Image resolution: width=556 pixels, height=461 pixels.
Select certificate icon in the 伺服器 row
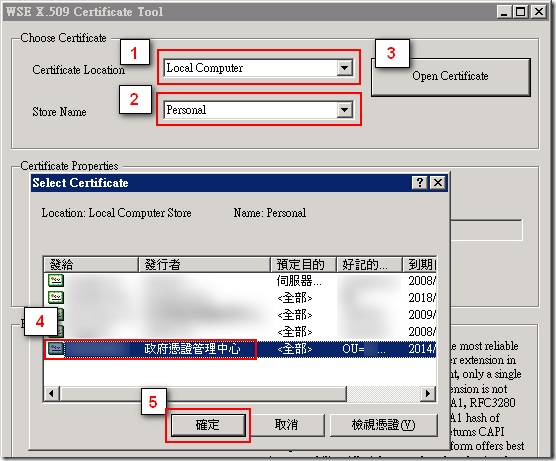[56, 281]
